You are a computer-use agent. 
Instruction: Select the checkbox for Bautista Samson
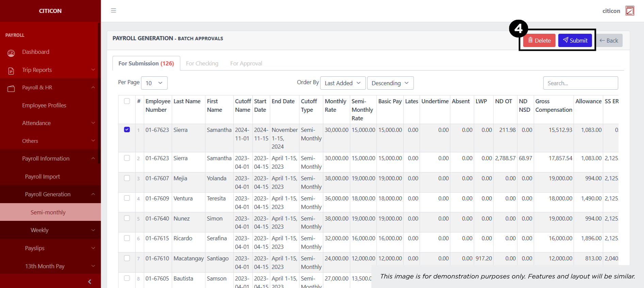127,278
